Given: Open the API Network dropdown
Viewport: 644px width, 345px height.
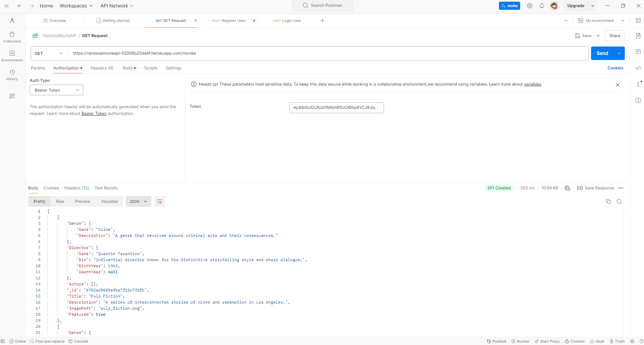Looking at the screenshot, I should [117, 6].
